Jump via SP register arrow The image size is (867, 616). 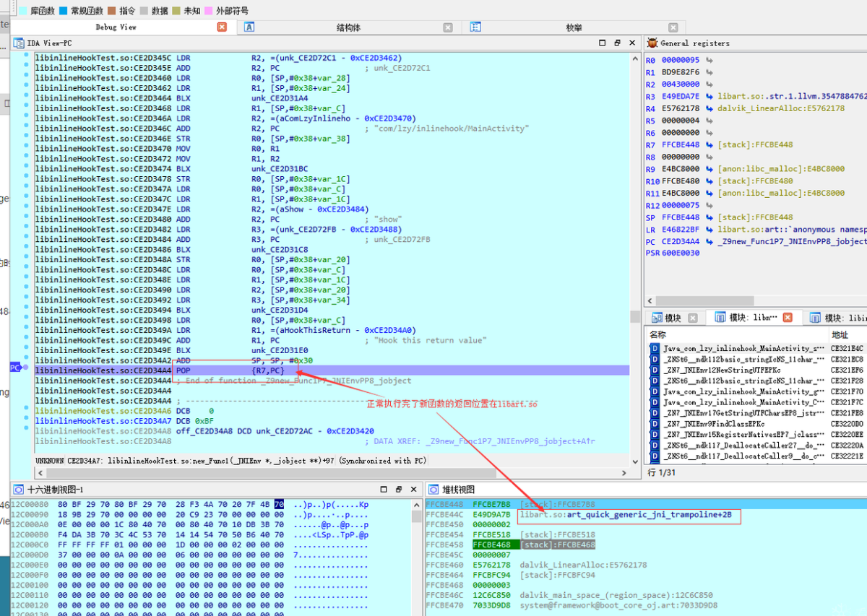point(709,217)
